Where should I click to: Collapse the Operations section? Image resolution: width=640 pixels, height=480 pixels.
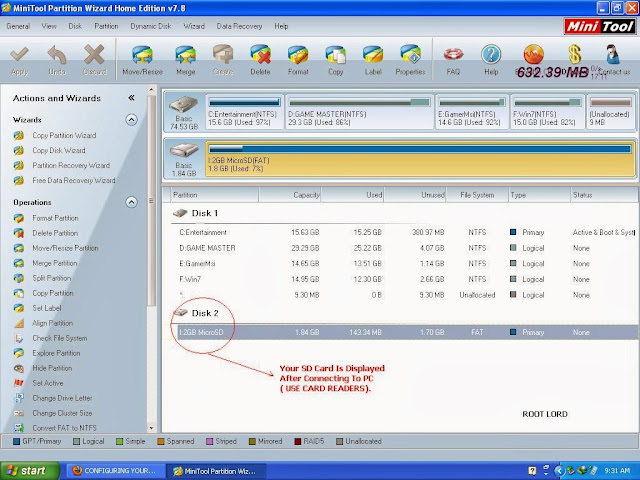[x=131, y=202]
